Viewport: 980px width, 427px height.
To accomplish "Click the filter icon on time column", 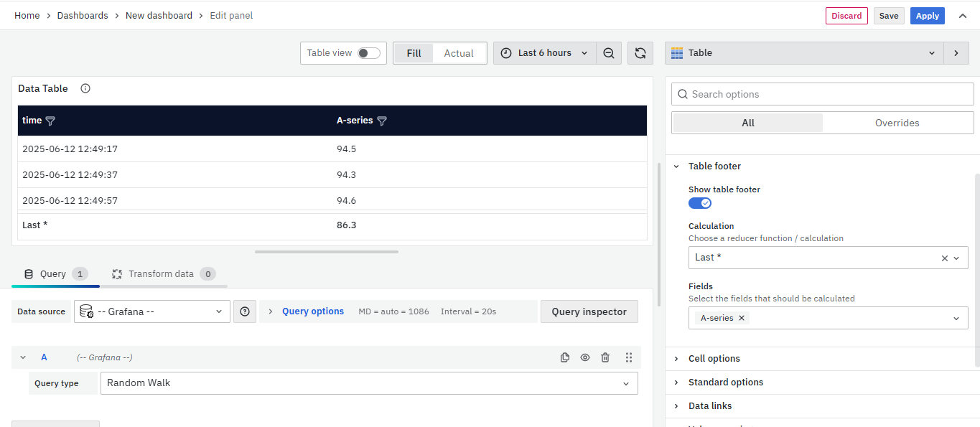I will point(50,121).
